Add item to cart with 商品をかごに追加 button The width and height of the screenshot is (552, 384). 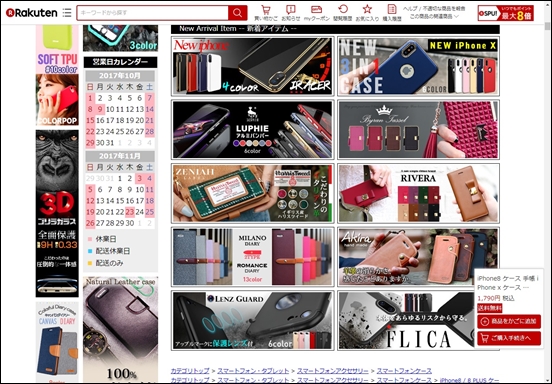pyautogui.click(x=509, y=321)
